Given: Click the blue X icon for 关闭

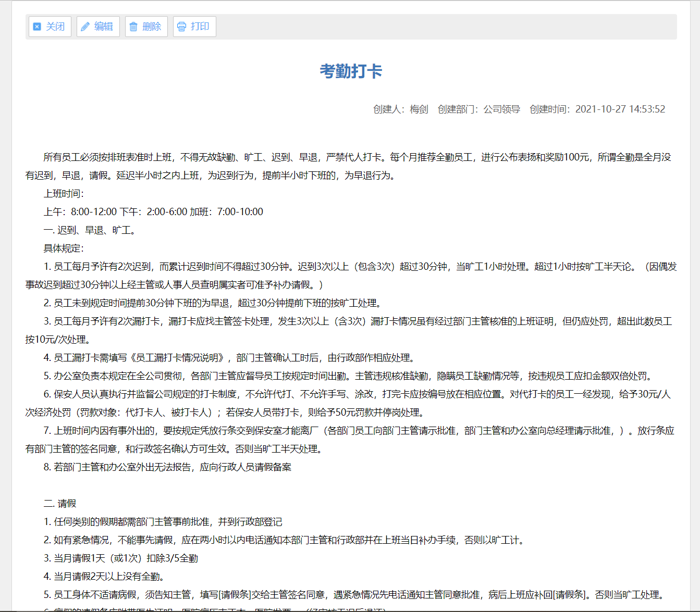Looking at the screenshot, I should point(37,27).
